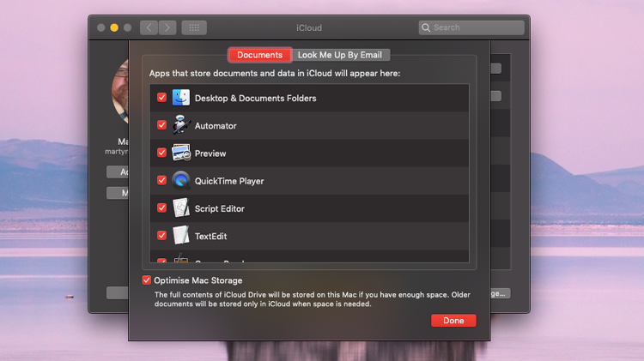Select the Script Editor label
This screenshot has height=361, width=644.
coord(219,208)
